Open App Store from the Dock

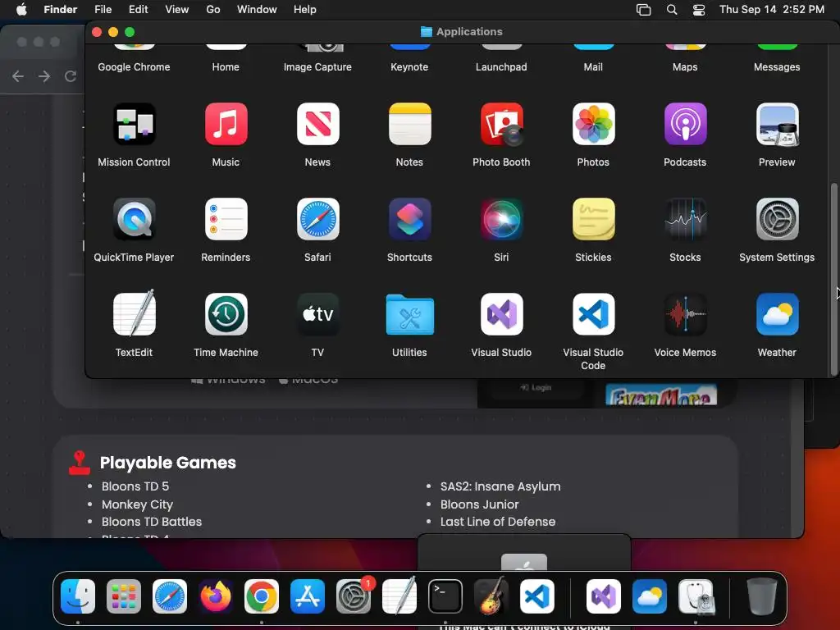pyautogui.click(x=308, y=596)
